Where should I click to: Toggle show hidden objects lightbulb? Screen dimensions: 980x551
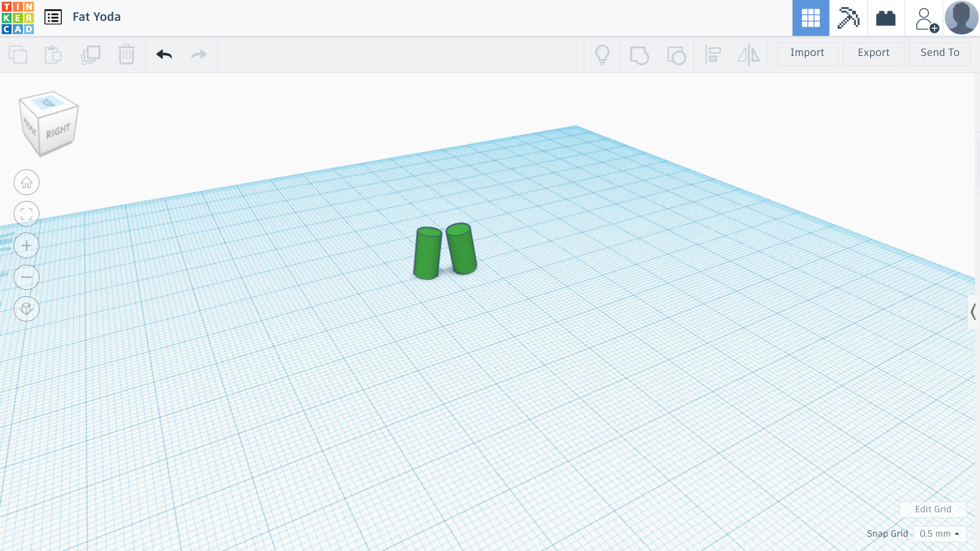coord(602,54)
